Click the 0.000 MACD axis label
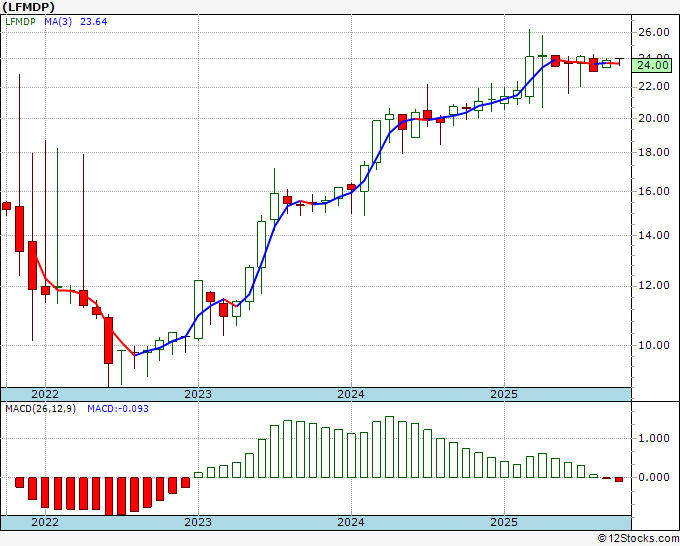 pyautogui.click(x=654, y=477)
